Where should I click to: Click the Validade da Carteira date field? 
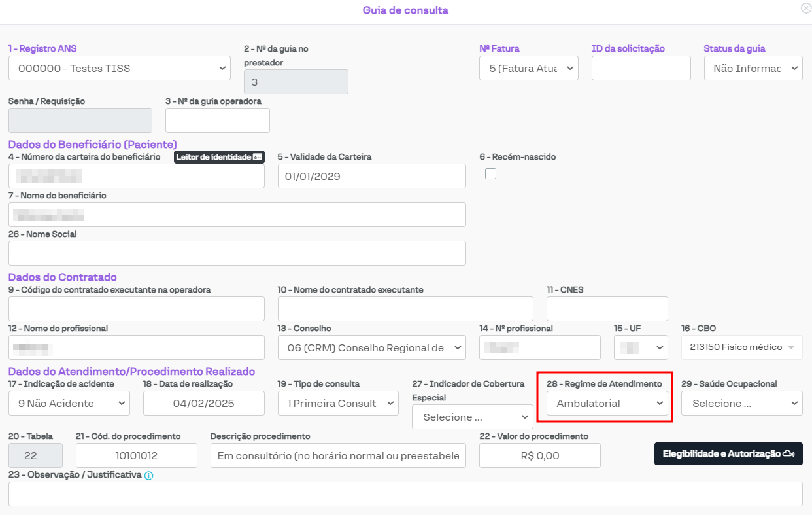click(x=371, y=176)
